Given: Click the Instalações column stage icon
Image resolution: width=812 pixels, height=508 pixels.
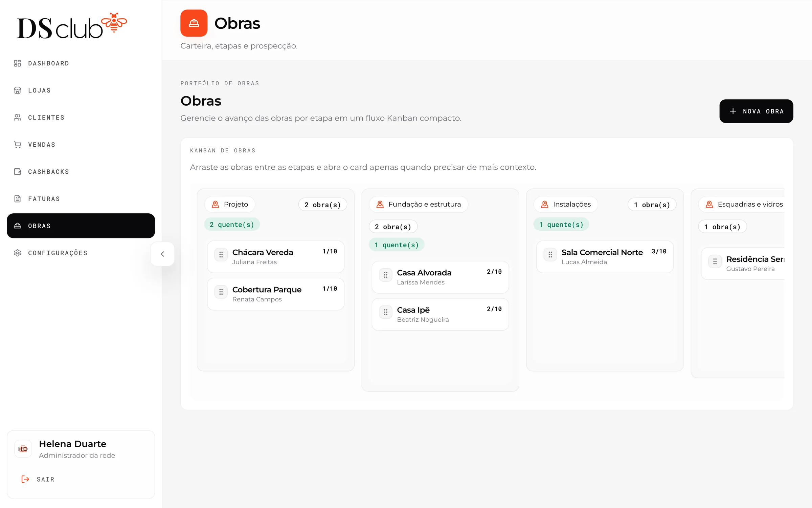Looking at the screenshot, I should coord(545,204).
